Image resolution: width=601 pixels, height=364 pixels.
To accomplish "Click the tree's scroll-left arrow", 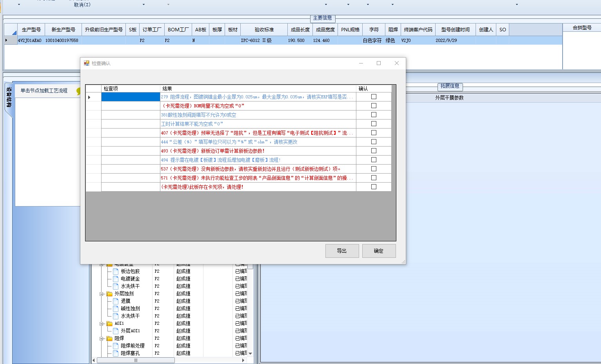I will [94, 360].
